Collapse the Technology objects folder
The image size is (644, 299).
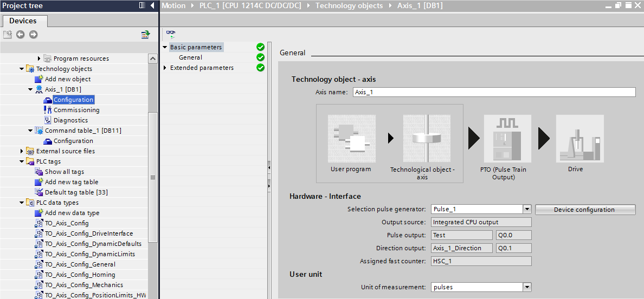[22, 69]
